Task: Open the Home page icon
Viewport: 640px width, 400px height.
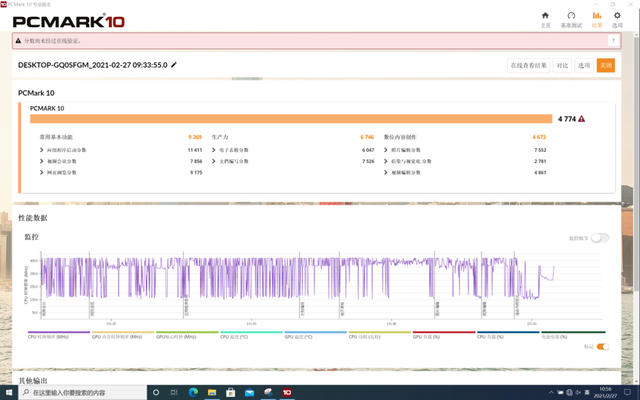Action: [x=545, y=16]
